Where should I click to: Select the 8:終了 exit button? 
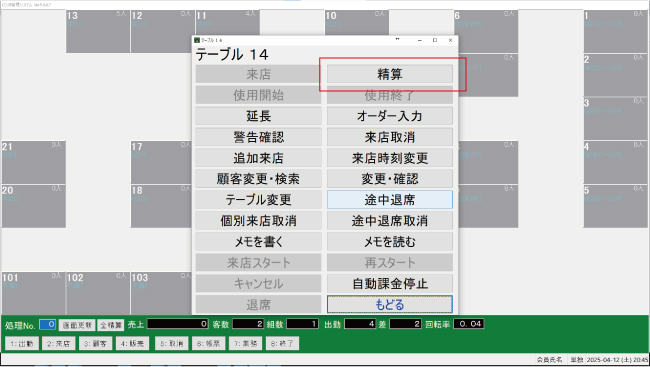coord(282,343)
